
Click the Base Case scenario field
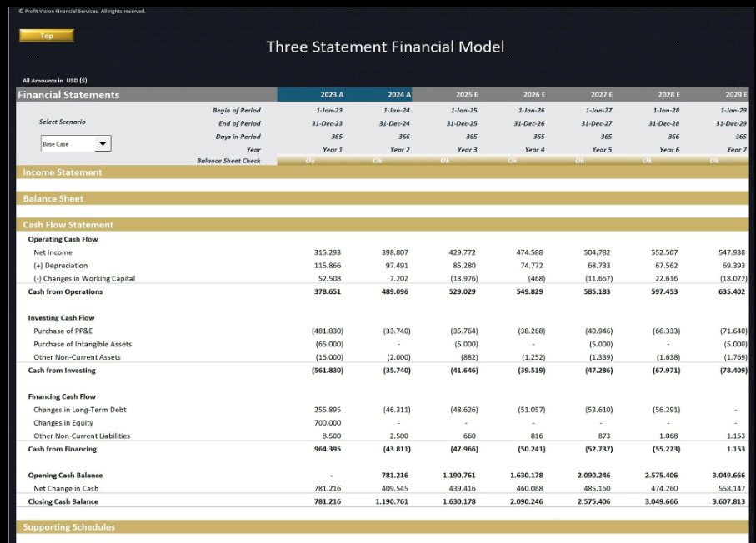click(x=67, y=144)
